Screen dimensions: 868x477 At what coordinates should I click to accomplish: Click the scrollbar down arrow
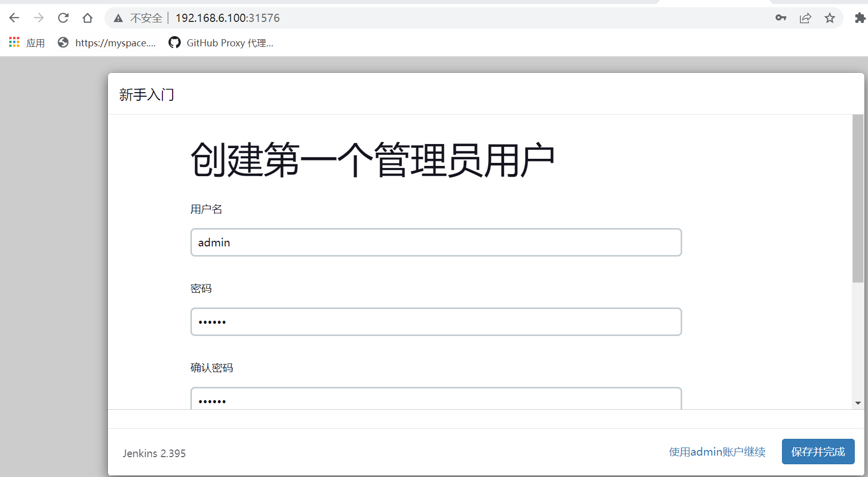click(858, 403)
